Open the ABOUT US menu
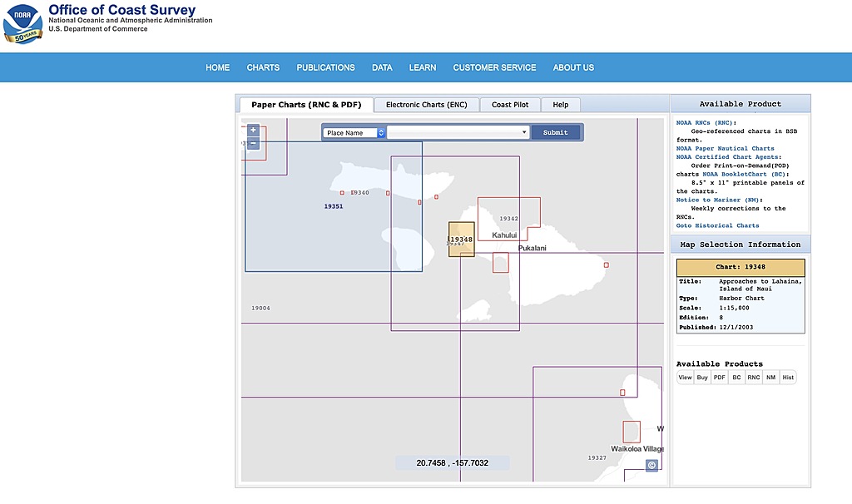Screen dimensions: 852x504 tap(573, 67)
